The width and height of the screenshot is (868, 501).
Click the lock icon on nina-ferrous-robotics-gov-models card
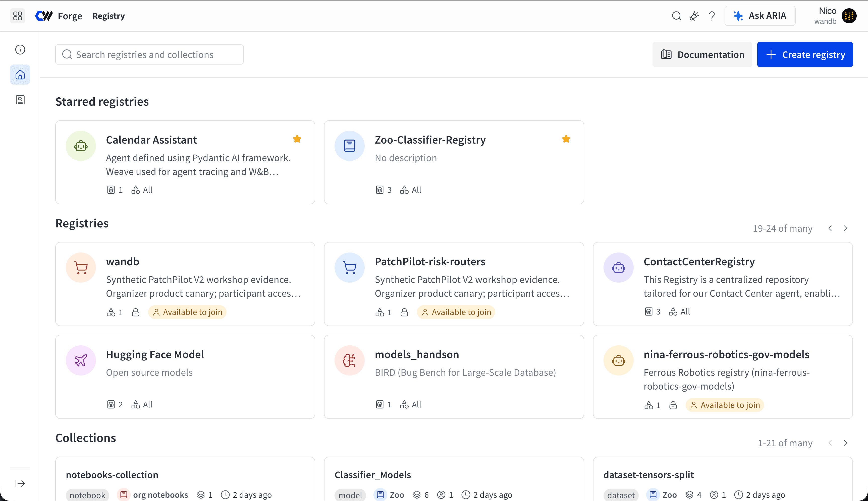[673, 405]
